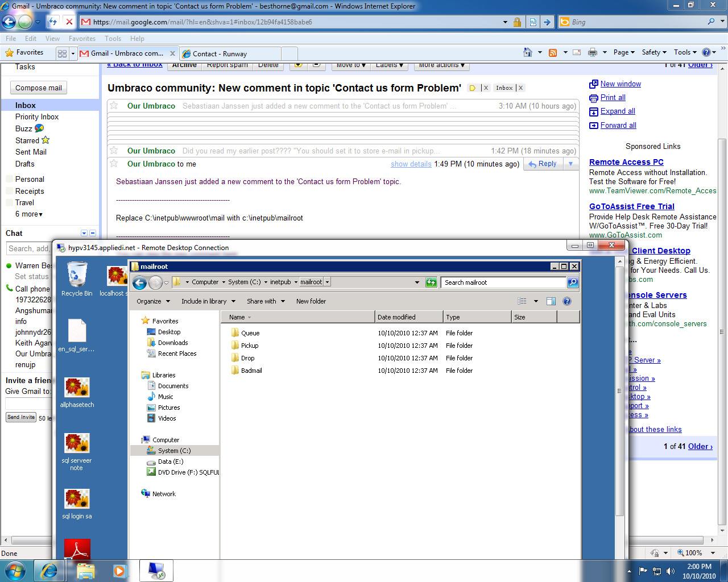Open the File menu in IE

[x=11, y=39]
